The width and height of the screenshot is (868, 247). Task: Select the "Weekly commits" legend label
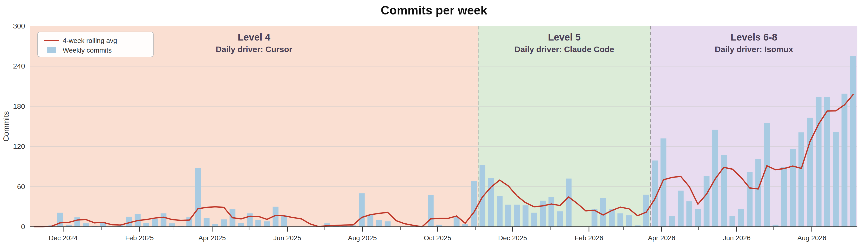tap(87, 50)
